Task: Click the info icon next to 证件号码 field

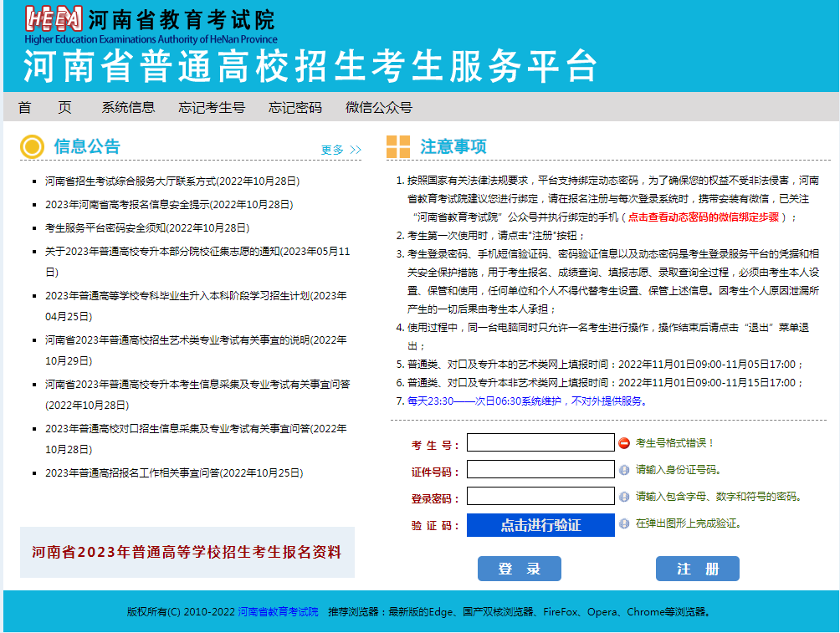Action: click(x=624, y=470)
